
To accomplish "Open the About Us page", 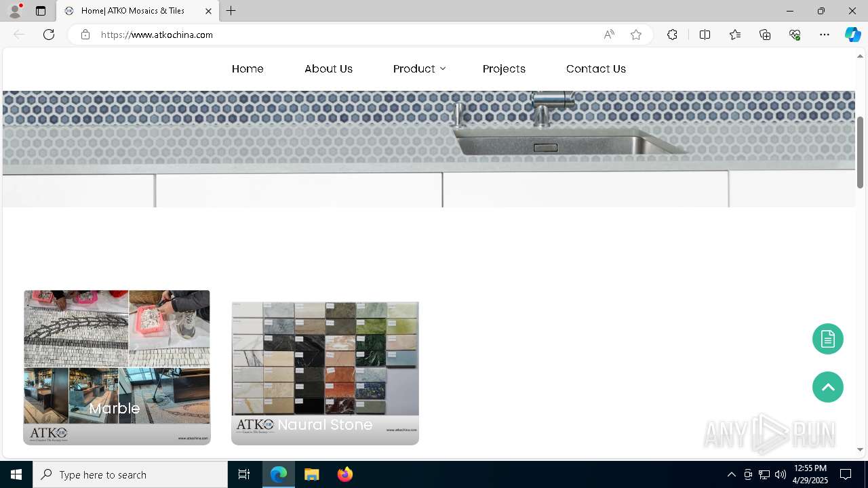I will pos(328,68).
